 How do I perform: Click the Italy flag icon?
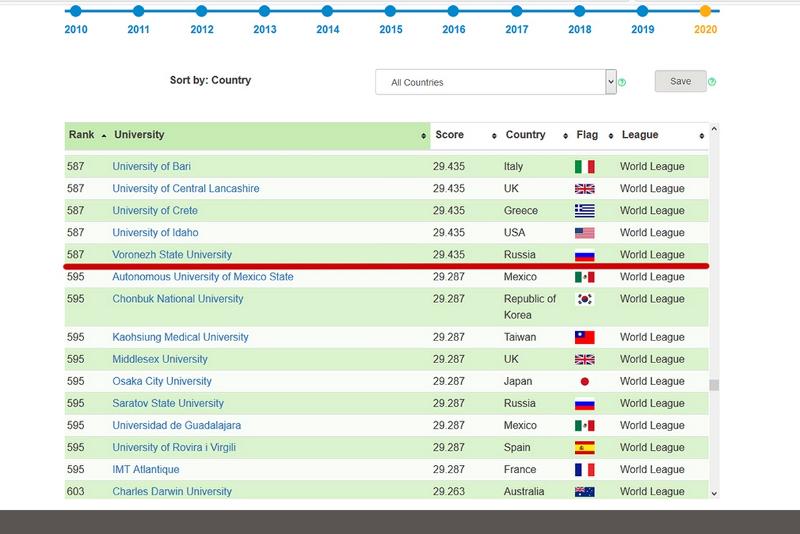(x=584, y=167)
